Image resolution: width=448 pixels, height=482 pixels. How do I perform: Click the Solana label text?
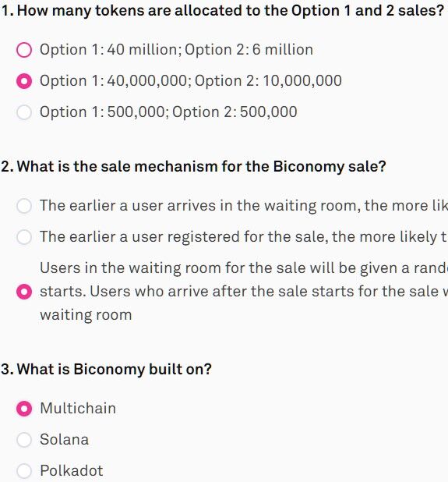[65, 440]
